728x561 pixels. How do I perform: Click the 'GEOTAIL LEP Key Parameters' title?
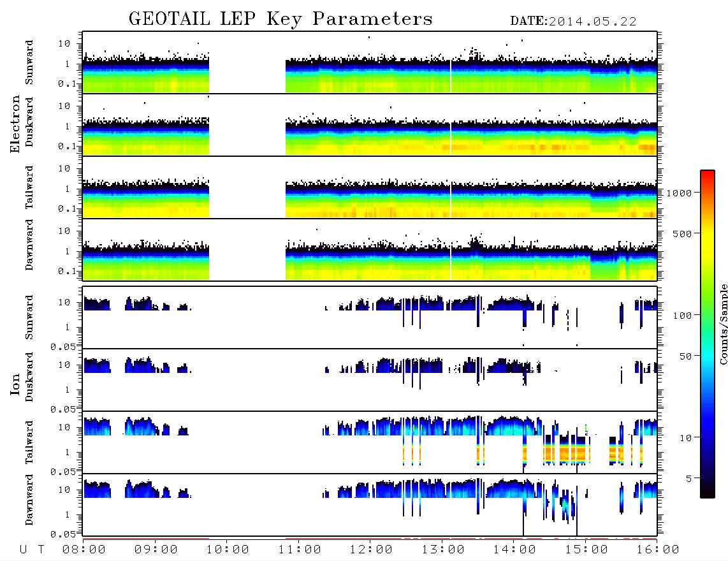pyautogui.click(x=280, y=19)
